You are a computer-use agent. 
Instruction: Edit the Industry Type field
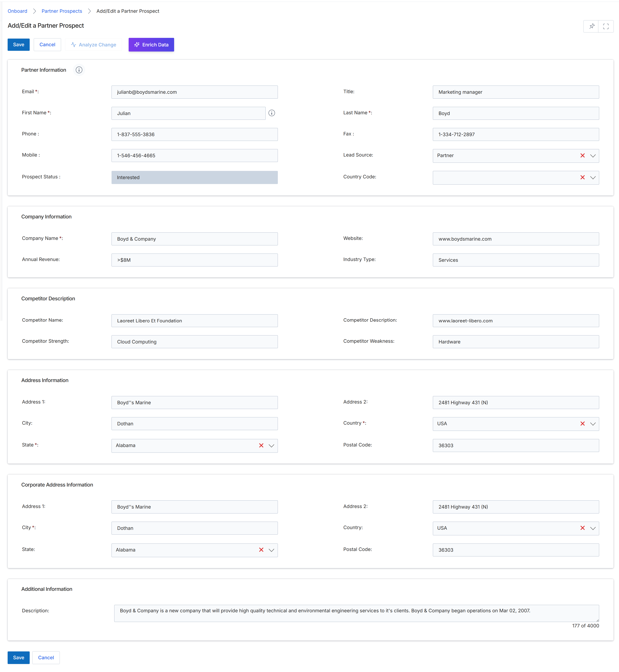516,260
